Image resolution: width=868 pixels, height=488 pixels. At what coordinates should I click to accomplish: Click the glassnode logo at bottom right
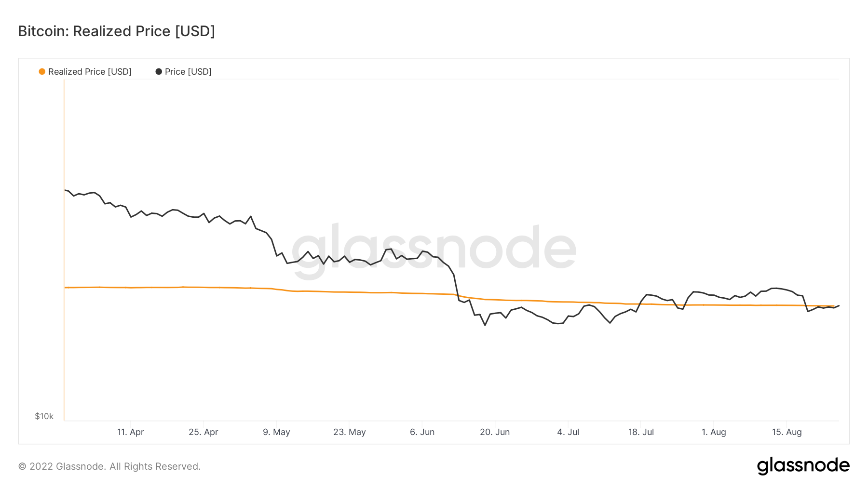(x=803, y=466)
